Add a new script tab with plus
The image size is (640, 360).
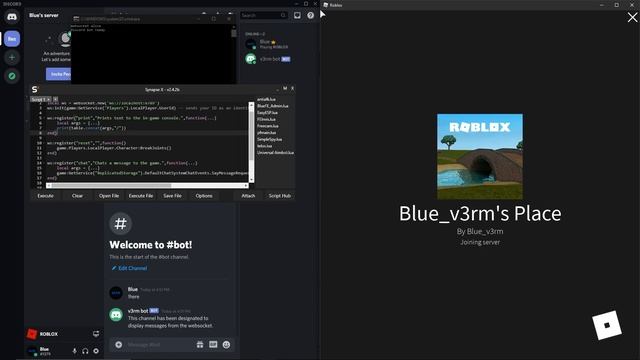pyautogui.click(x=56, y=99)
